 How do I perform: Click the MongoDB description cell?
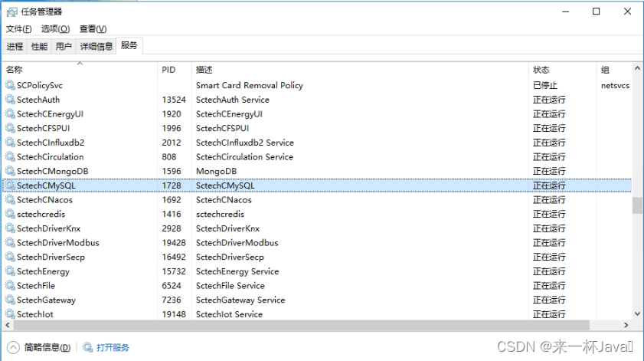pos(216,171)
